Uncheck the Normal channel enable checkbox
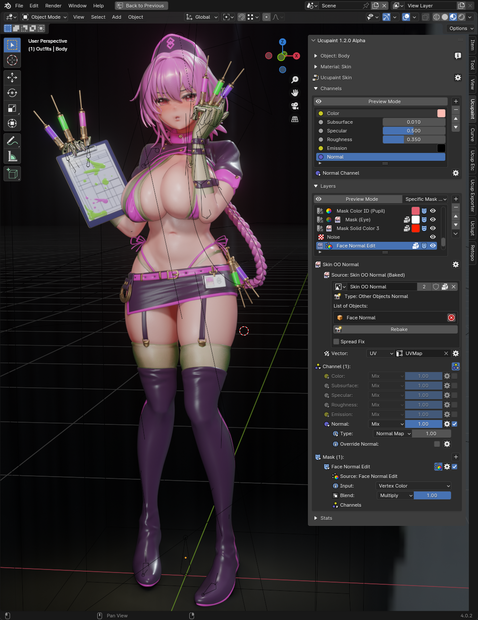 [x=455, y=424]
